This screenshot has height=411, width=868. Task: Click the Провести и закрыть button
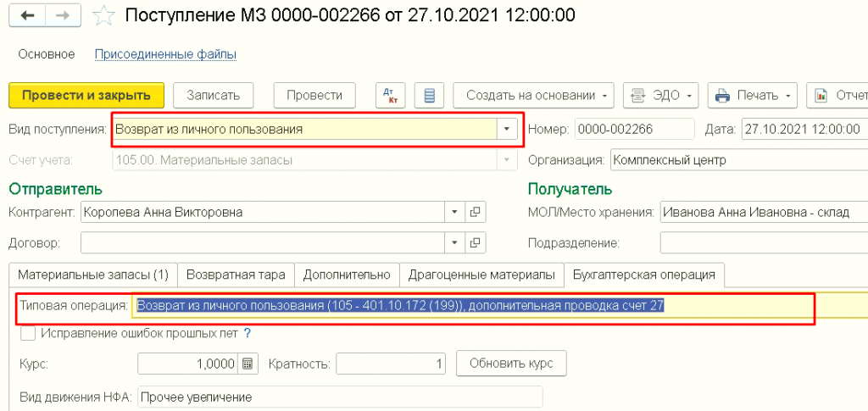pos(86,96)
